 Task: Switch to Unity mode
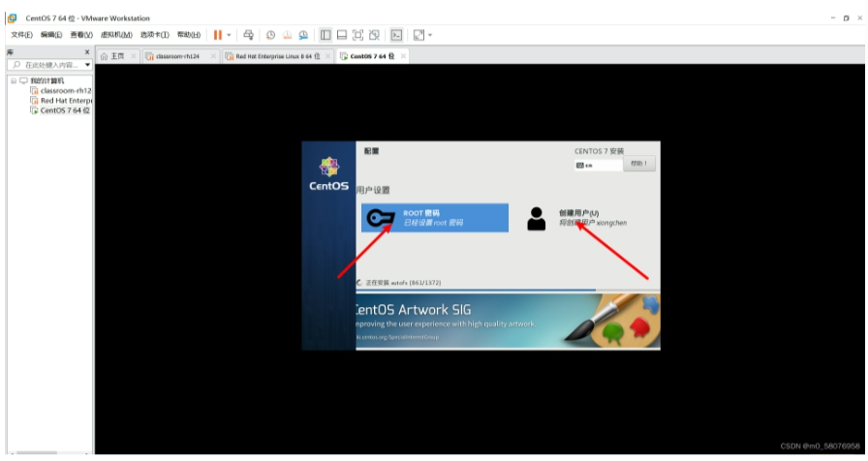click(x=374, y=35)
